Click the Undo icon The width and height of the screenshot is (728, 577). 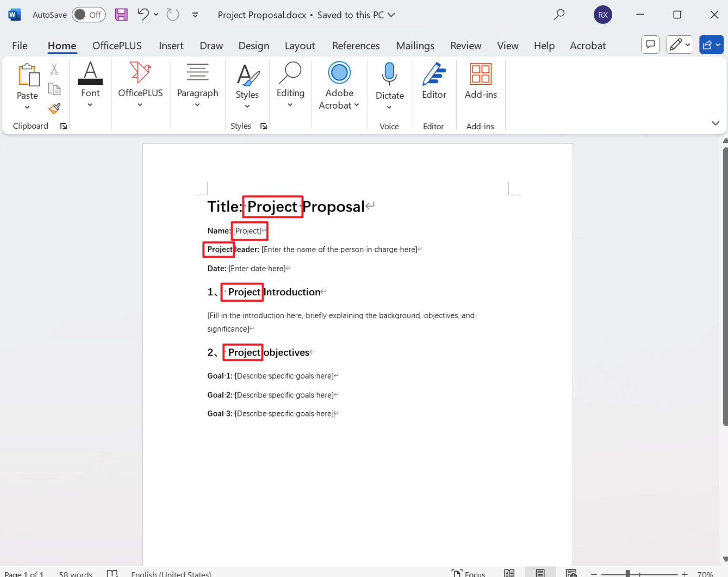click(x=143, y=14)
